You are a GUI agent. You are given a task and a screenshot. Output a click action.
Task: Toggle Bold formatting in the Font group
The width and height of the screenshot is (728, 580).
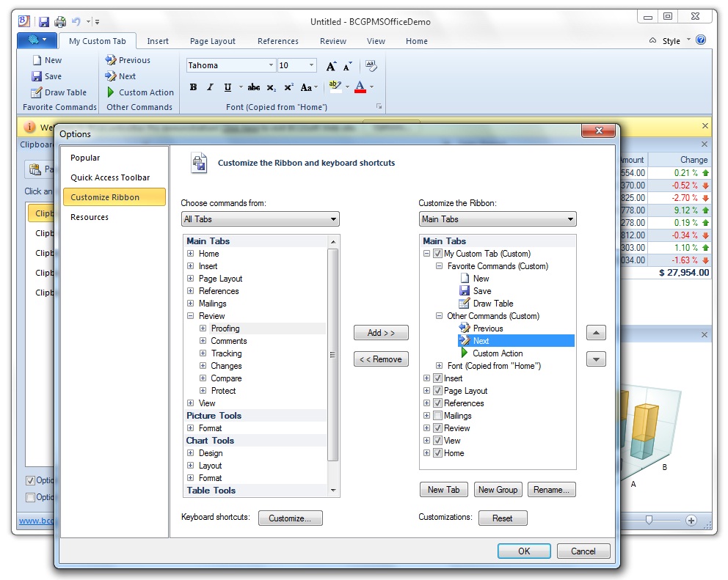coord(193,87)
